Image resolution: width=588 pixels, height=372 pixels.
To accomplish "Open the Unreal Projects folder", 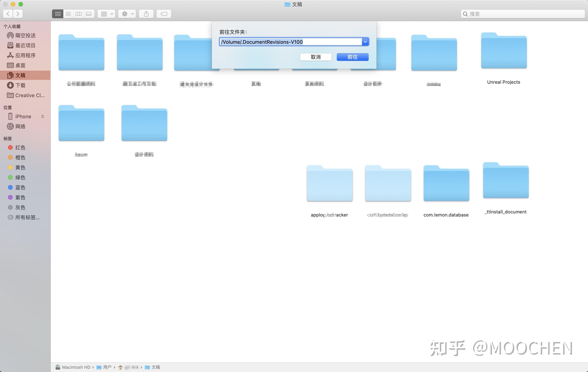I will pyautogui.click(x=504, y=51).
